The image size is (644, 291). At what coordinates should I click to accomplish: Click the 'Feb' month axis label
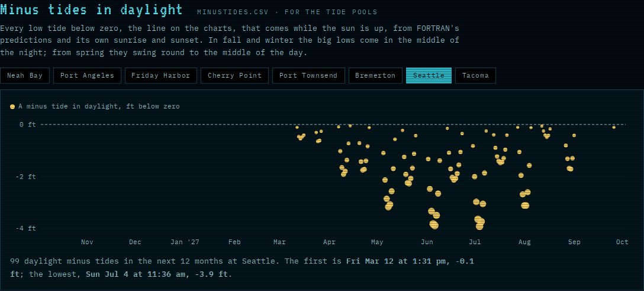click(234, 242)
